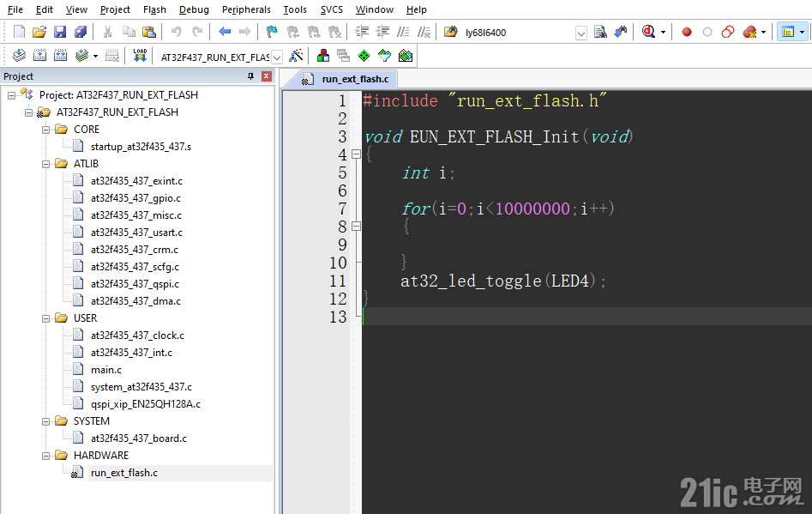The width and height of the screenshot is (812, 514).
Task: Open Manage Run-Time Environment via the green diamond icon
Action: tap(364, 56)
